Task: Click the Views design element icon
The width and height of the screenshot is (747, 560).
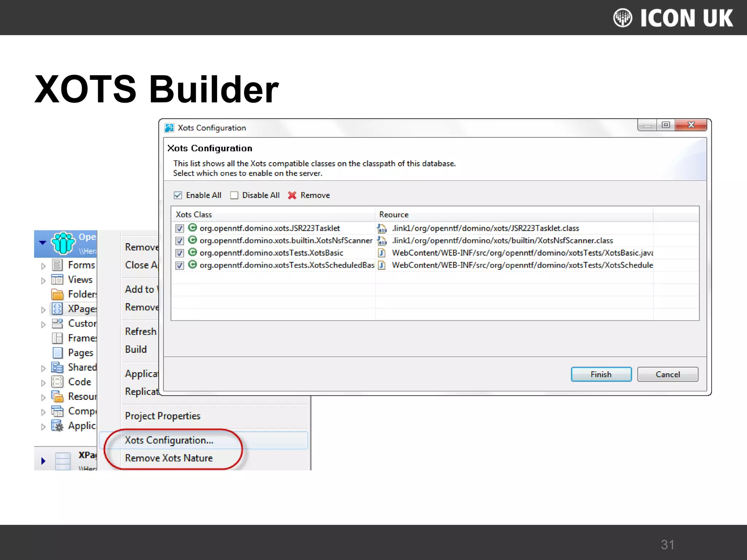Action: point(57,279)
